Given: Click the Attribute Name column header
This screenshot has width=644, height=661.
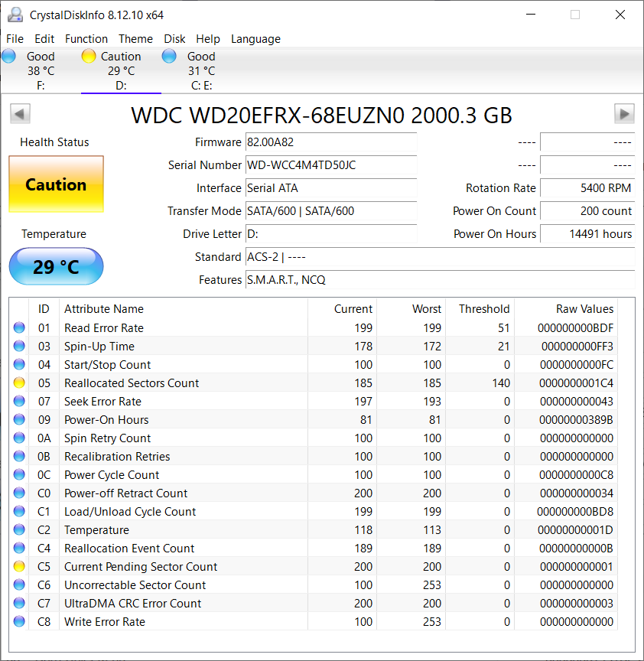Looking at the screenshot, I should pyautogui.click(x=184, y=309).
